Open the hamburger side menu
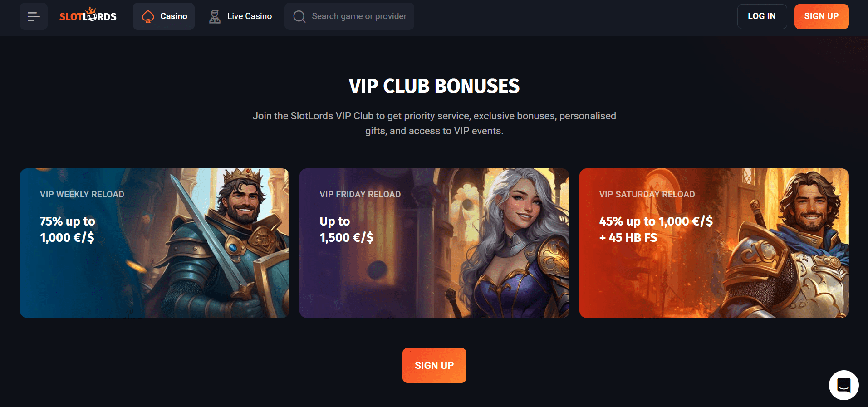The image size is (868, 407). [34, 16]
